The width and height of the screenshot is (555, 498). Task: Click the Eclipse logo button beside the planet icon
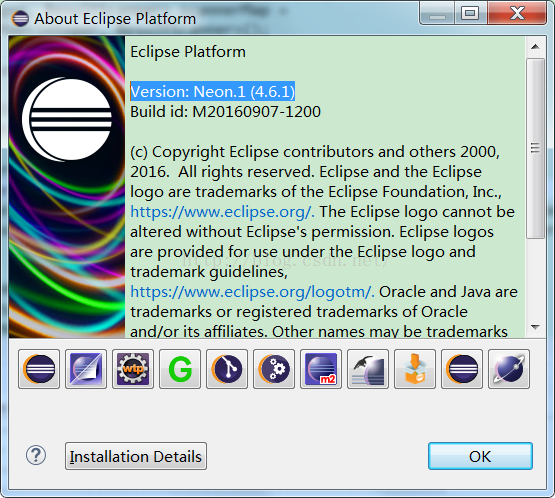pyautogui.click(x=462, y=369)
